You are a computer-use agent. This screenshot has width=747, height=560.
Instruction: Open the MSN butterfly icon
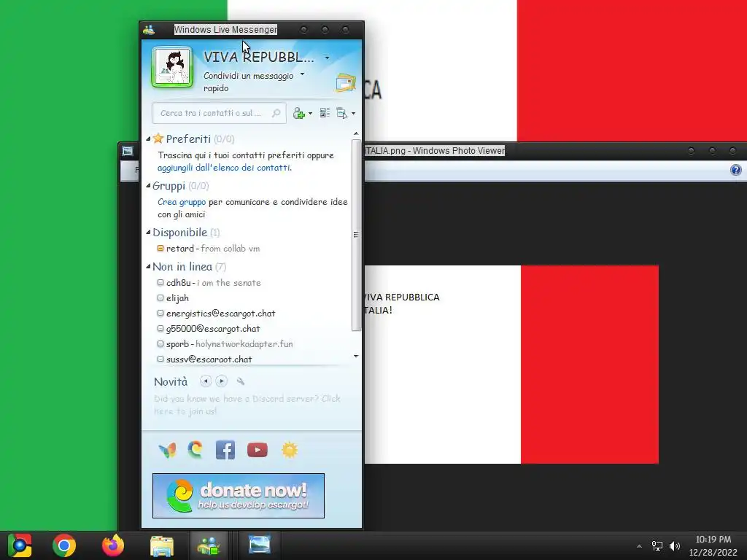pyautogui.click(x=167, y=450)
